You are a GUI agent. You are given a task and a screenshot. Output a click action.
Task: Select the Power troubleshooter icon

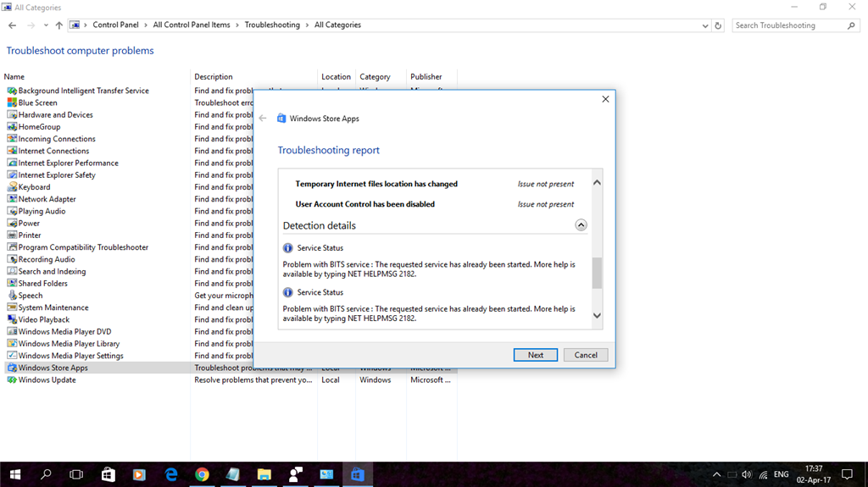[12, 224]
